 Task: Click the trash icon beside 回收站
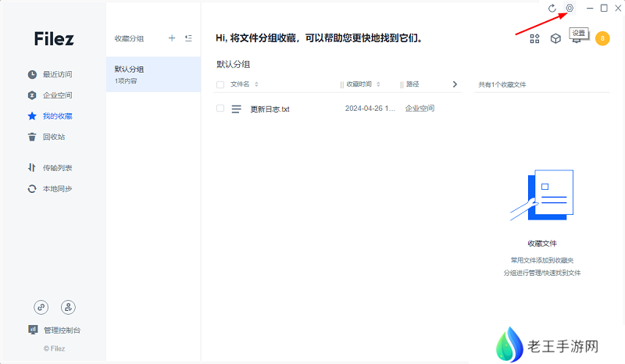[32, 137]
